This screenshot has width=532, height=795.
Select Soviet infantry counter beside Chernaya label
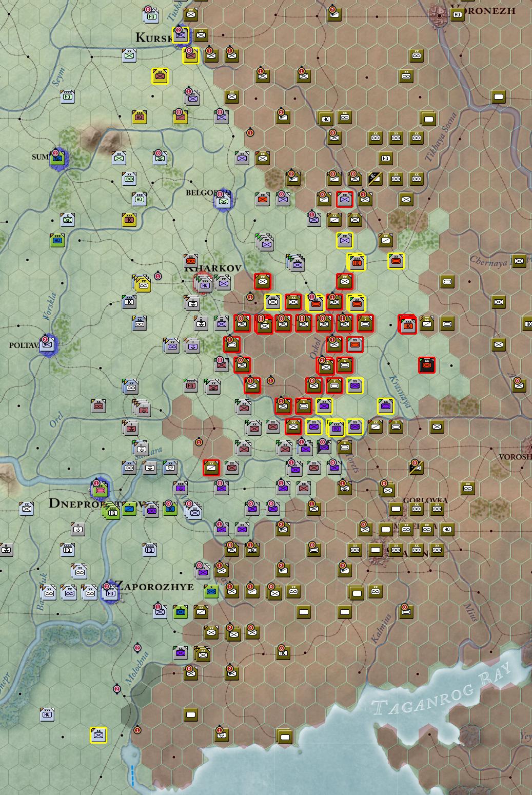click(x=519, y=261)
